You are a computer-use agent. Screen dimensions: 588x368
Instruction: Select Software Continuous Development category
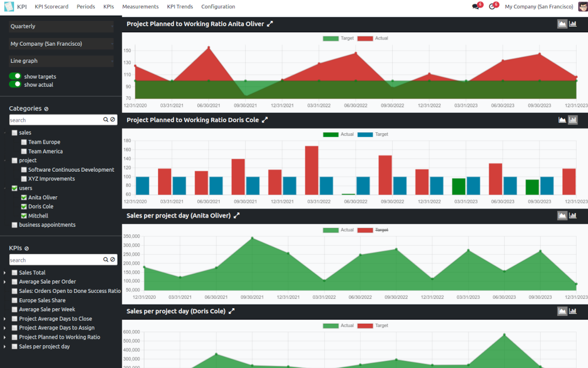(x=71, y=170)
